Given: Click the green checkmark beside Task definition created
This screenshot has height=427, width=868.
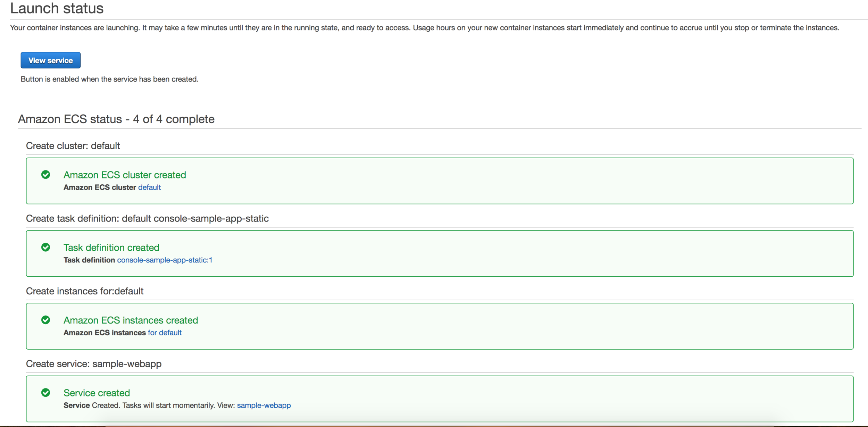Looking at the screenshot, I should 45,247.
